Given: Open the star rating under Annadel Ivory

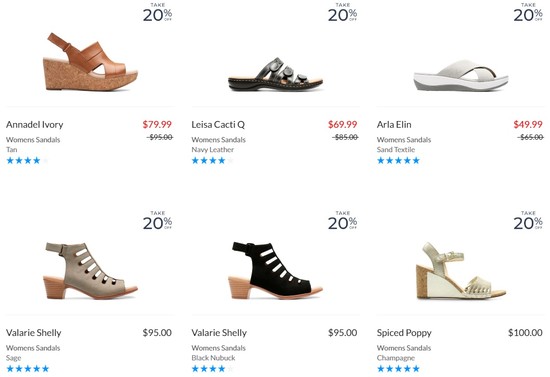Looking at the screenshot, I should (27, 161).
